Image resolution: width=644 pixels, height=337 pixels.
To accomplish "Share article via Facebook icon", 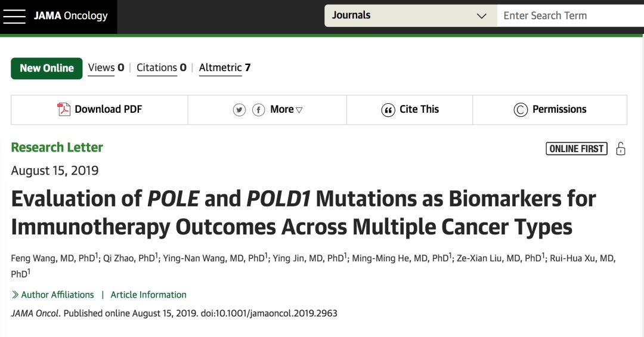I will coord(258,110).
